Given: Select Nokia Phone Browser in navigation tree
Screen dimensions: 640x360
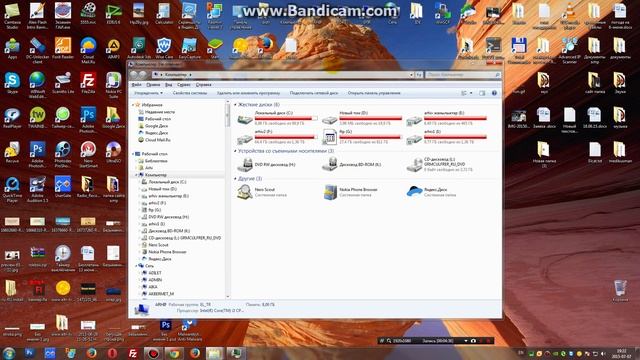Looking at the screenshot, I should click(164, 252).
